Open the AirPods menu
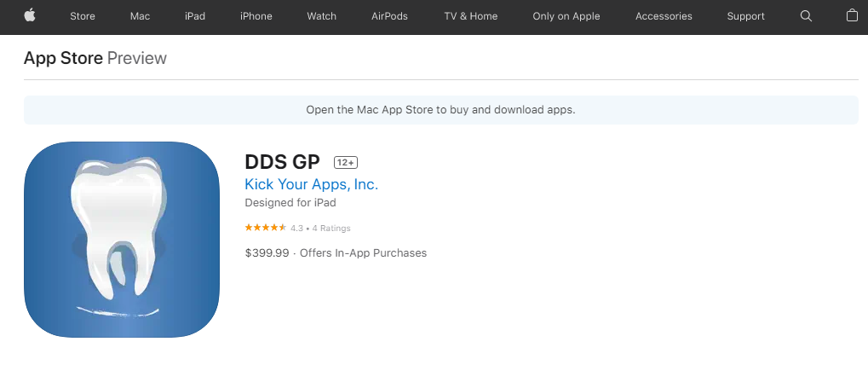 coord(390,16)
